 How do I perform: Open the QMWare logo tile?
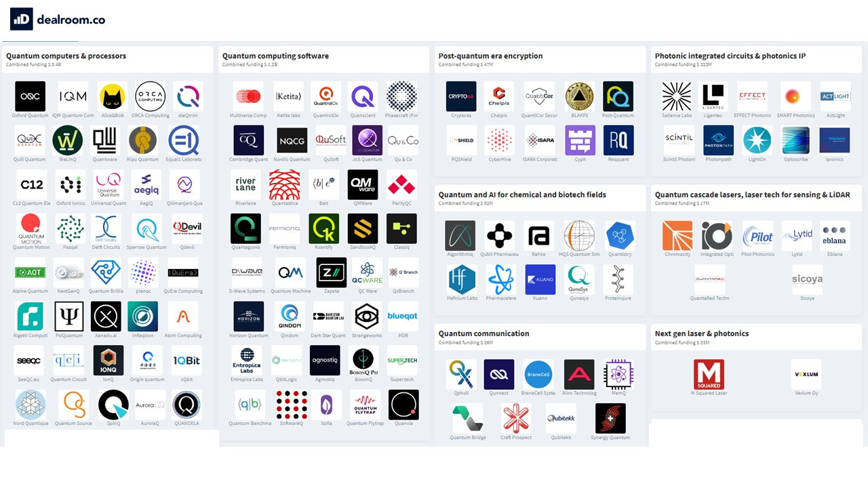click(363, 184)
